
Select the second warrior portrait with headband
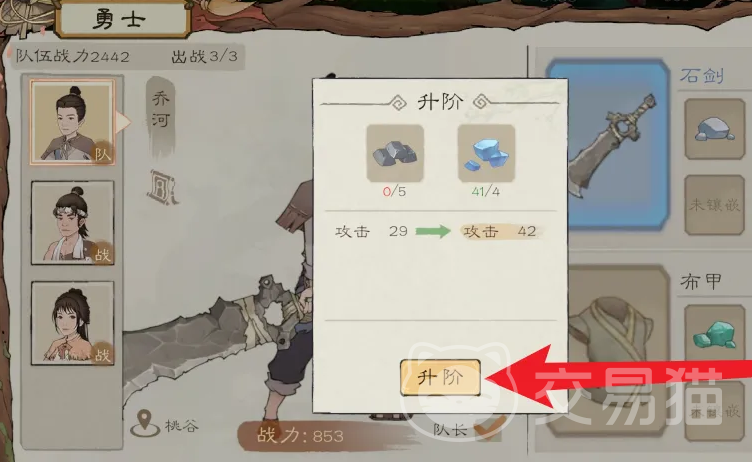(72, 223)
